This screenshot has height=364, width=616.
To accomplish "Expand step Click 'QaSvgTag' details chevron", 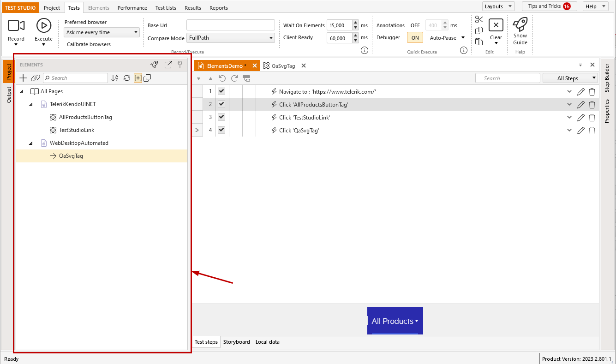I will tap(569, 131).
